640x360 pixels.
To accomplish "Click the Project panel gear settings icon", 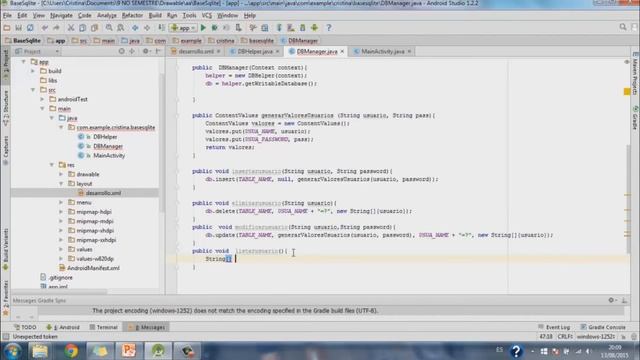I will [x=146, y=51].
